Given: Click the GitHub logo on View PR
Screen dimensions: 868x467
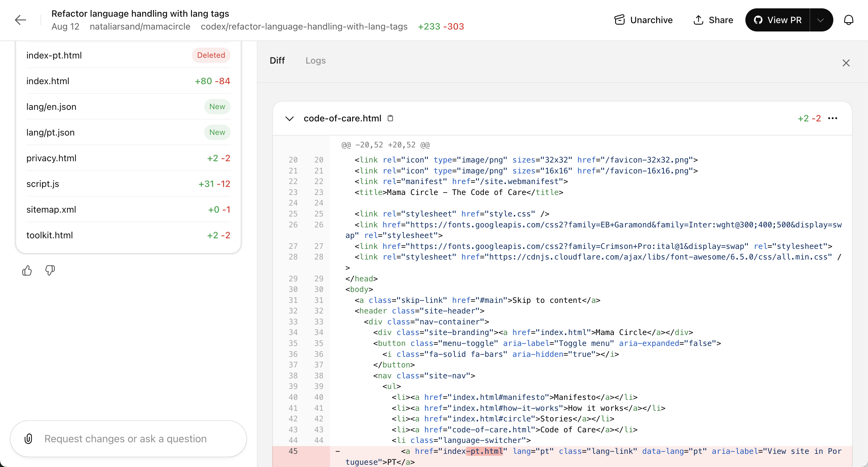Looking at the screenshot, I should tap(759, 20).
